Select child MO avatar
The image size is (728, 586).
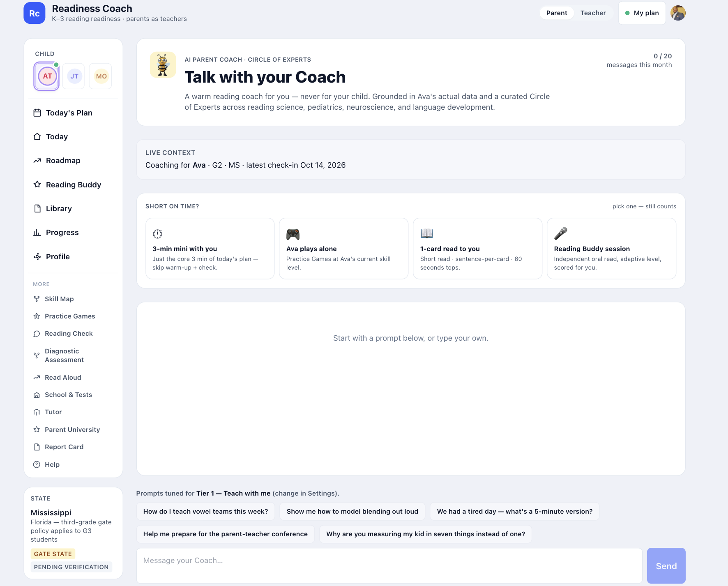[x=101, y=76]
